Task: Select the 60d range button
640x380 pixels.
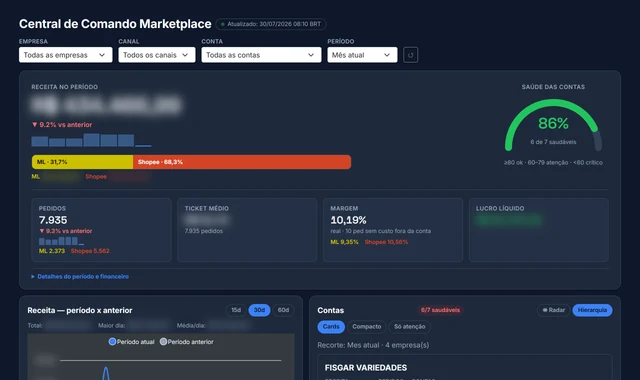Action: pyautogui.click(x=283, y=310)
